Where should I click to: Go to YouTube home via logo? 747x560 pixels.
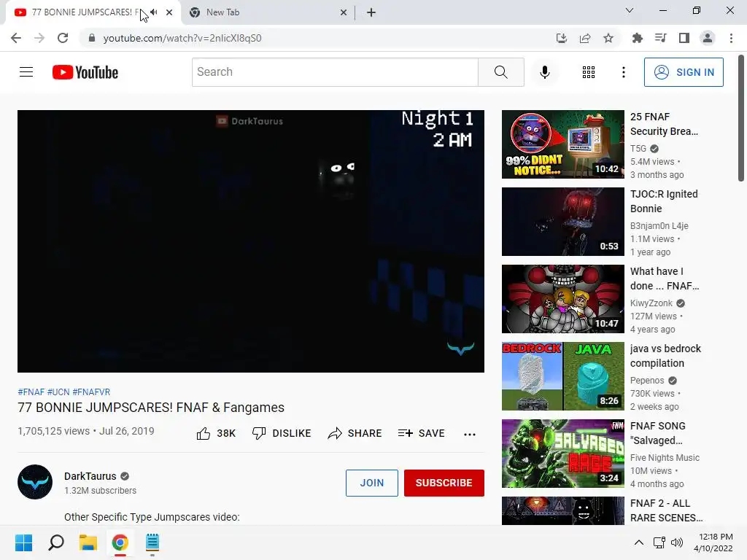point(85,72)
